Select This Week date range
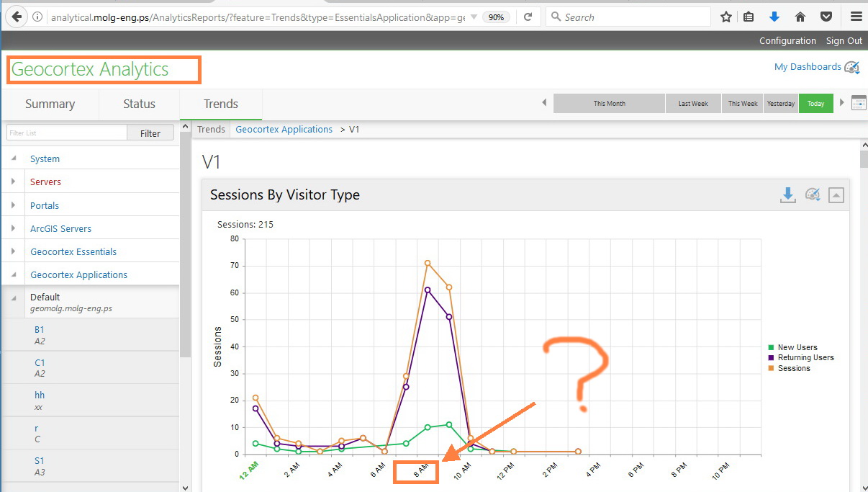The width and height of the screenshot is (868, 492). 743,103
